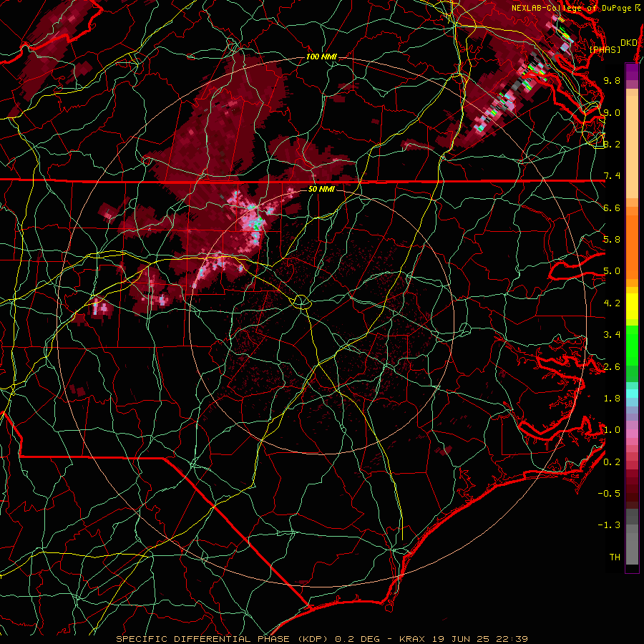
Task: Click the 9.0 value on the color scale
Action: (x=612, y=112)
